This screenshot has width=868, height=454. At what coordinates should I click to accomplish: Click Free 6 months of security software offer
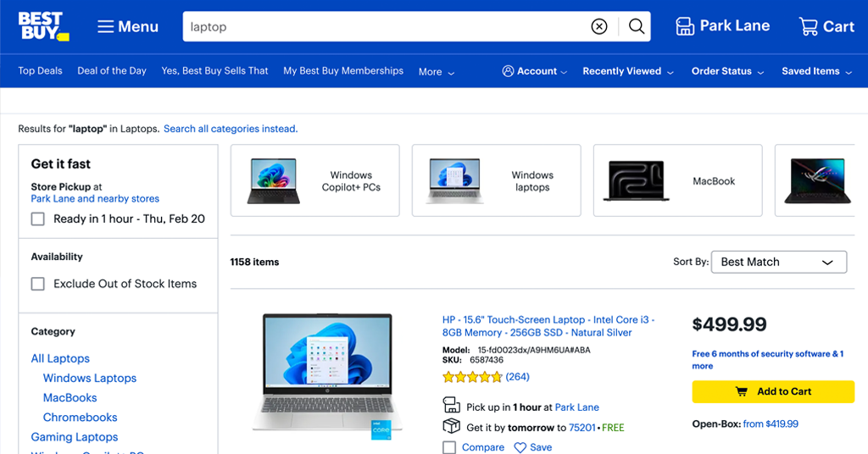pos(768,359)
